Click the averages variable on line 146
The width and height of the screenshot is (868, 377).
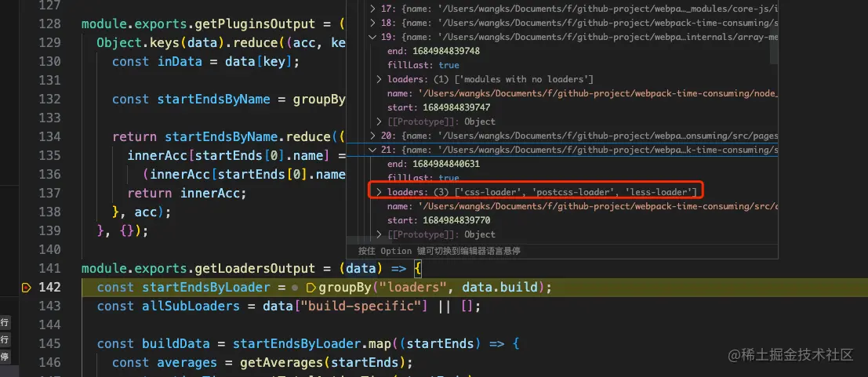[187, 363]
